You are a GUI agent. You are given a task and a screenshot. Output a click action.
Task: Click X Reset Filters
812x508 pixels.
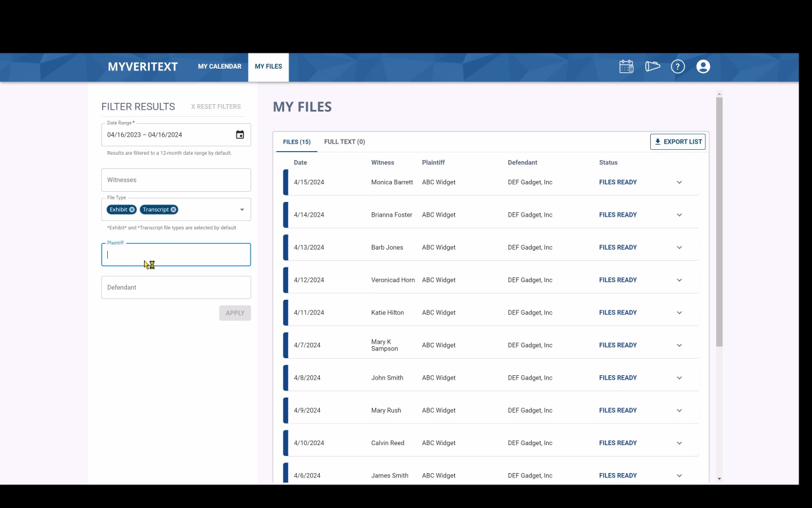pyautogui.click(x=216, y=107)
